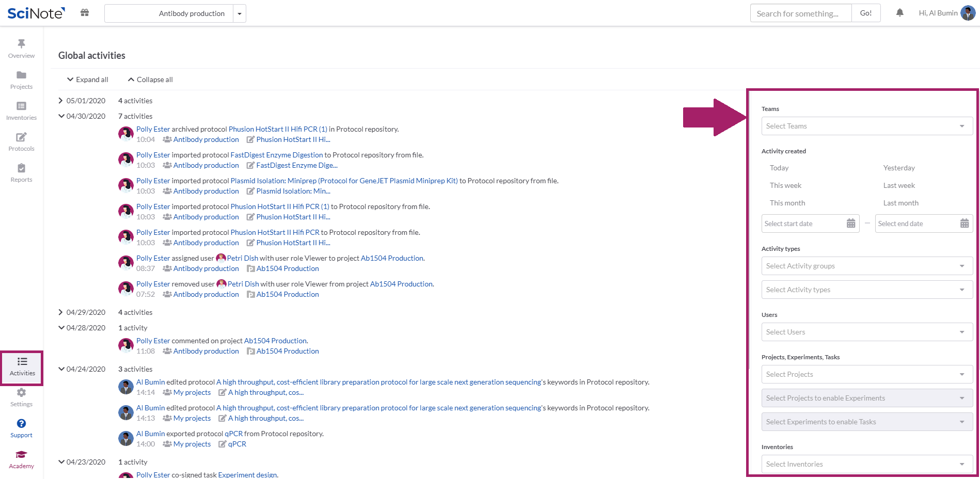Viewport: 980px width, 479px height.
Task: Filter activities by This week
Action: click(x=785, y=185)
